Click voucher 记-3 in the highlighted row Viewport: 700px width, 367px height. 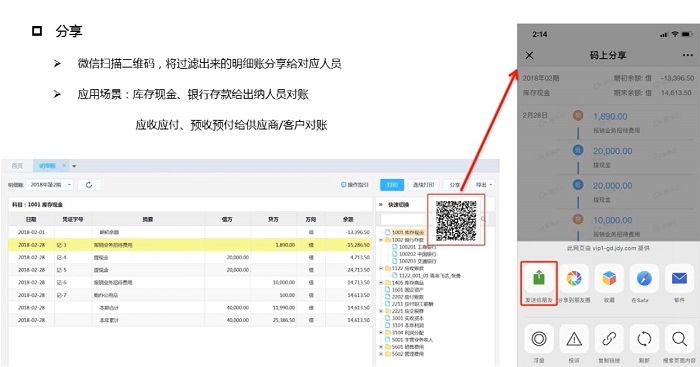[62, 245]
